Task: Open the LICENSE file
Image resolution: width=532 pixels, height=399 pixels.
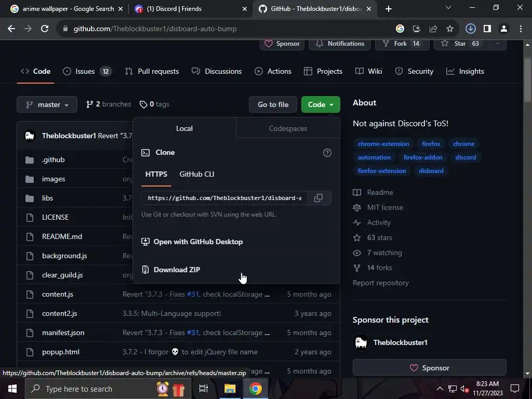Action: click(x=55, y=217)
